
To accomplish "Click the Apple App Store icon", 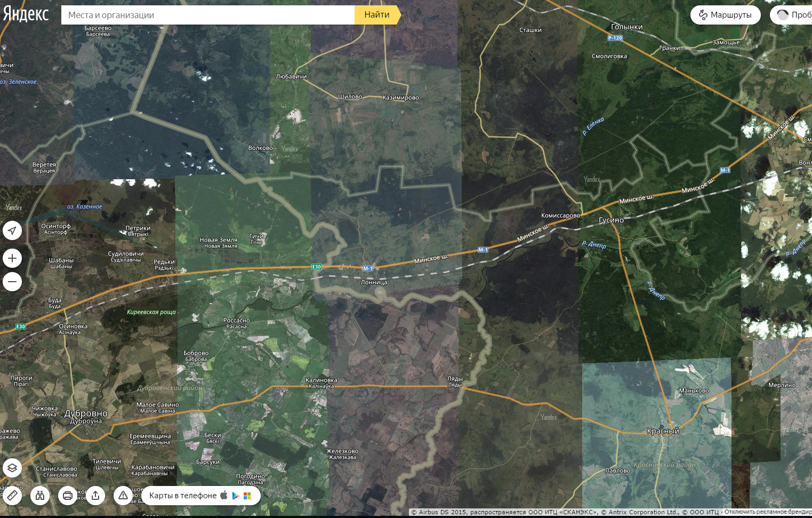I will 224,495.
